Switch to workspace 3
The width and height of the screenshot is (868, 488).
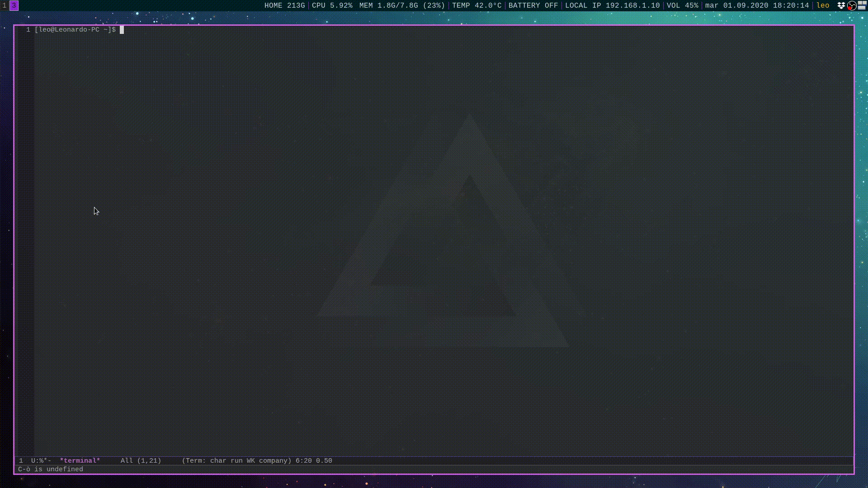click(14, 5)
